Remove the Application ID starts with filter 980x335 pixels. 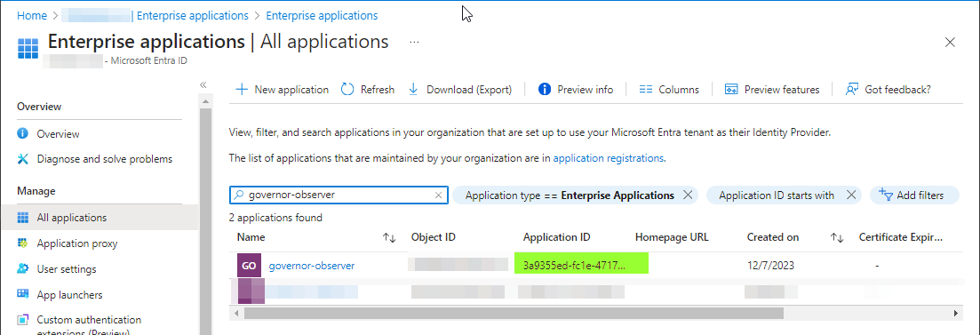coord(850,195)
